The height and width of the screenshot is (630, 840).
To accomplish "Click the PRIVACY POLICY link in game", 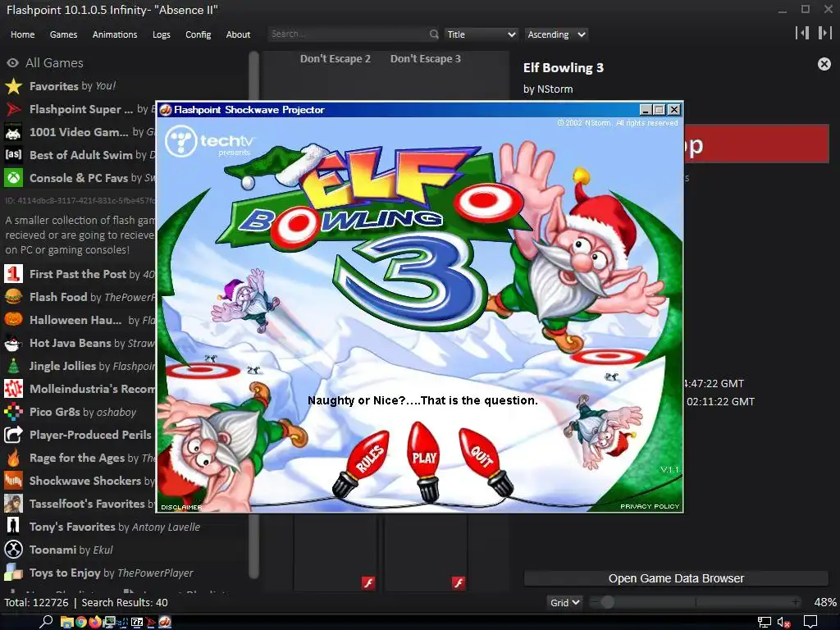I will 650,506.
